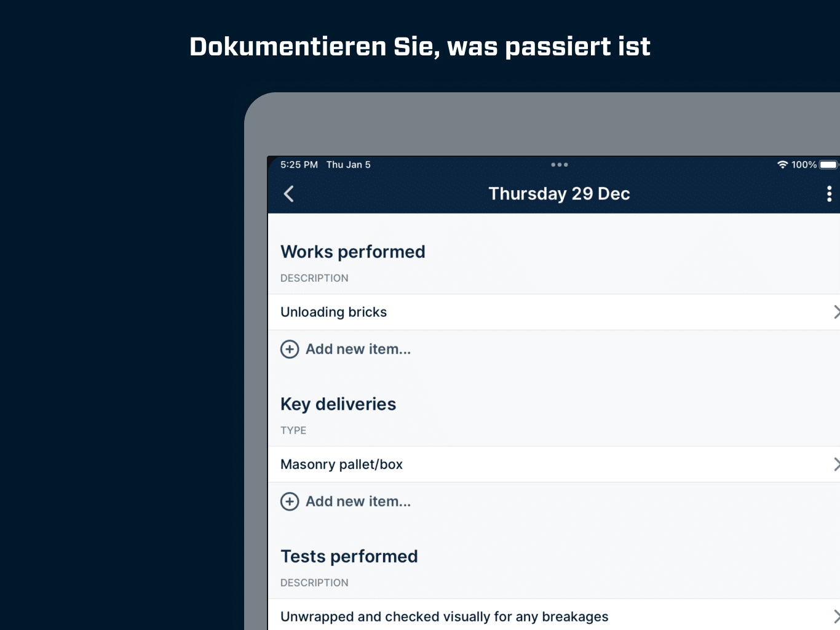Viewport: 840px width, 630px height.
Task: Tap the plus circle under Key deliveries
Action: point(290,501)
